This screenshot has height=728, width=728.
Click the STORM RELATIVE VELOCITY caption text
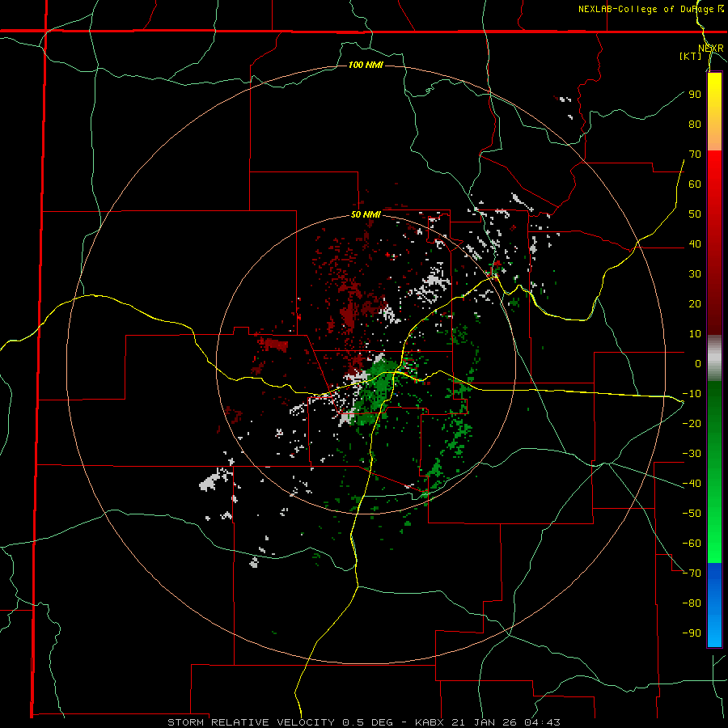tap(251, 722)
